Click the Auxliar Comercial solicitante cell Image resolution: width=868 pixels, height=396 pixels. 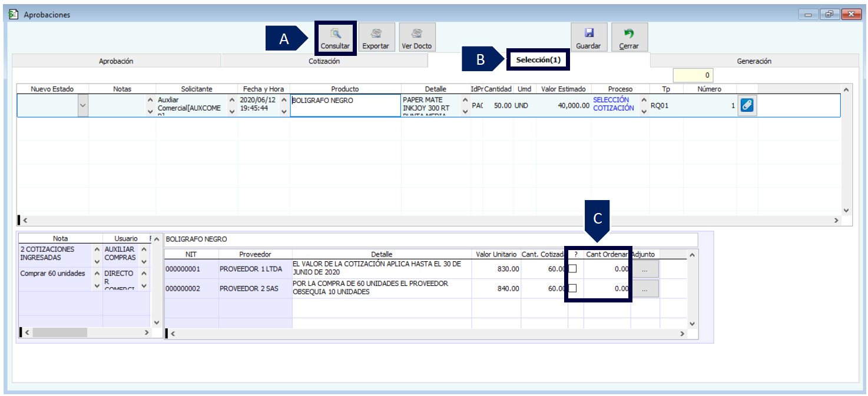coord(191,106)
